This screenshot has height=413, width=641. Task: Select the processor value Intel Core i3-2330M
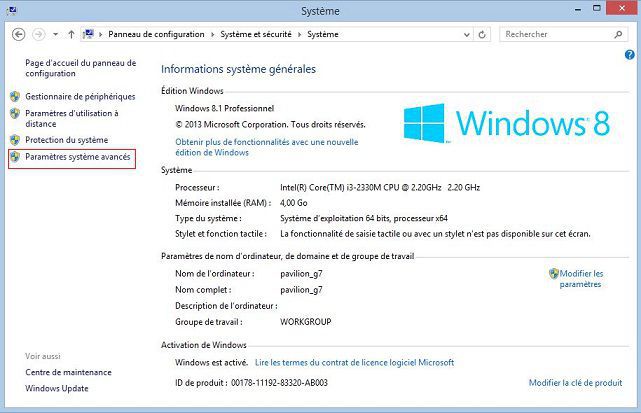click(x=380, y=188)
